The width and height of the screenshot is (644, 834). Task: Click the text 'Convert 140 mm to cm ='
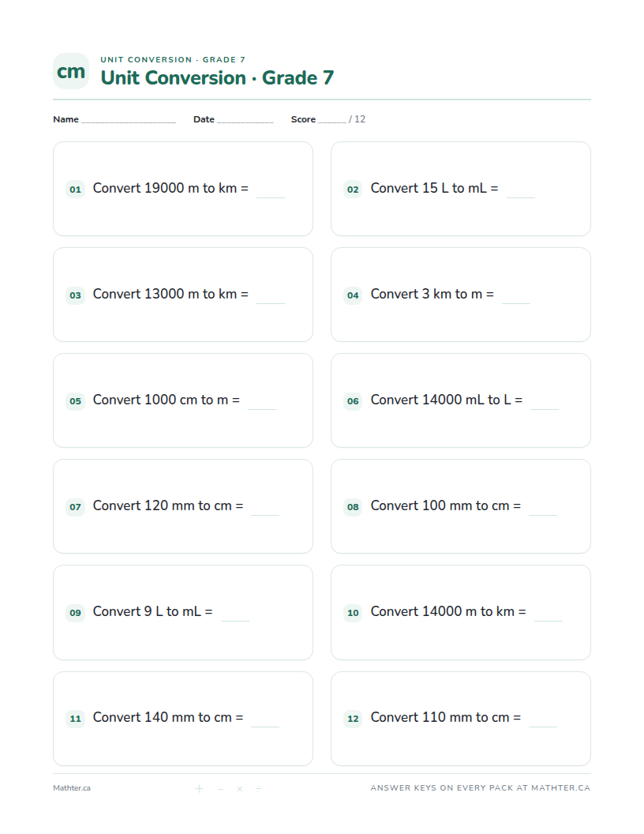tap(168, 718)
